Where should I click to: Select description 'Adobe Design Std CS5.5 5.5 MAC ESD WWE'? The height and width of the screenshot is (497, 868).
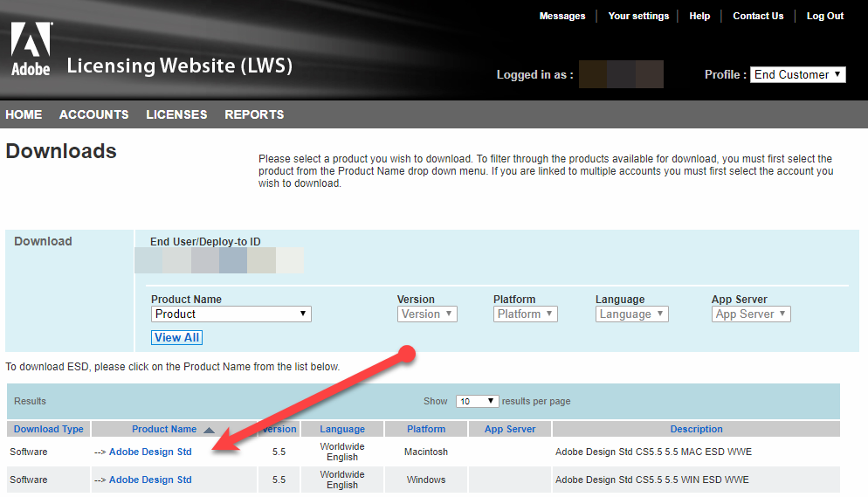pyautogui.click(x=653, y=452)
